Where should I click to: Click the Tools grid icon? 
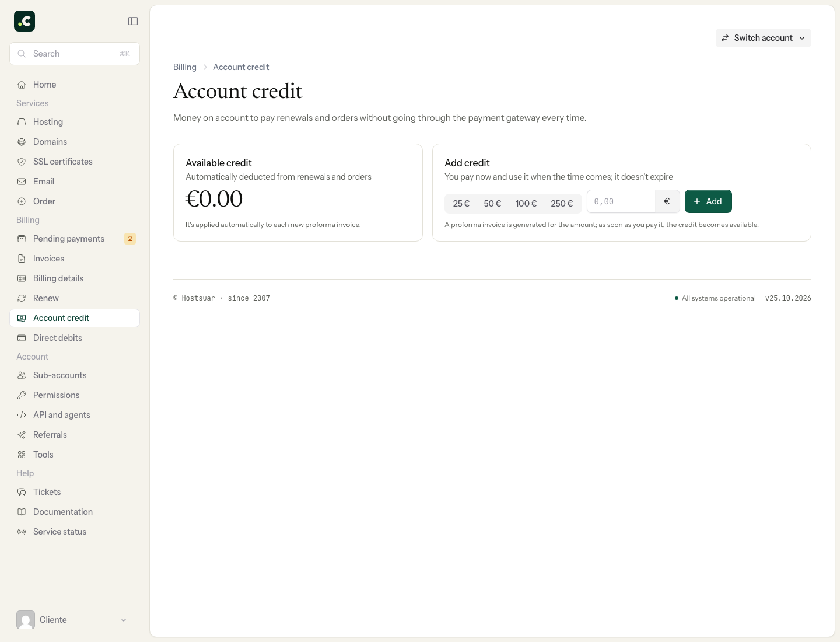point(22,455)
